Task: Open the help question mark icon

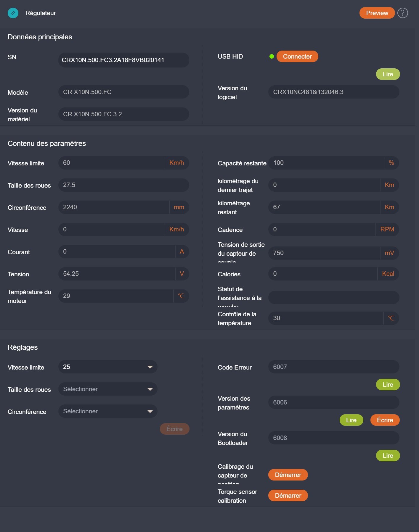Action: (402, 13)
